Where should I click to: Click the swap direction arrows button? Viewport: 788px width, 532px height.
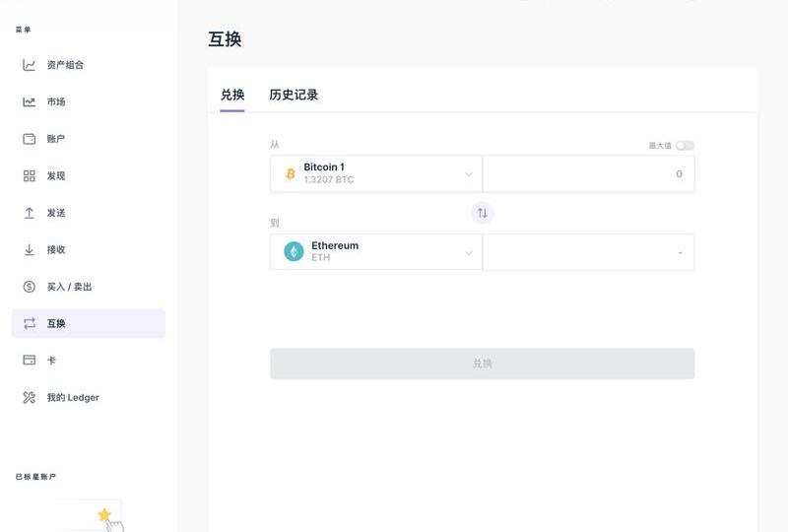pos(482,213)
